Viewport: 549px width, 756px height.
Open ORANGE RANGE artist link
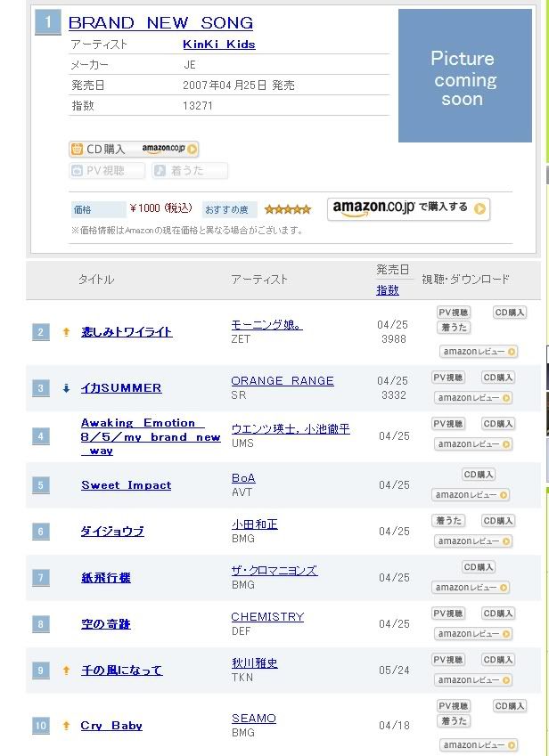click(x=283, y=380)
